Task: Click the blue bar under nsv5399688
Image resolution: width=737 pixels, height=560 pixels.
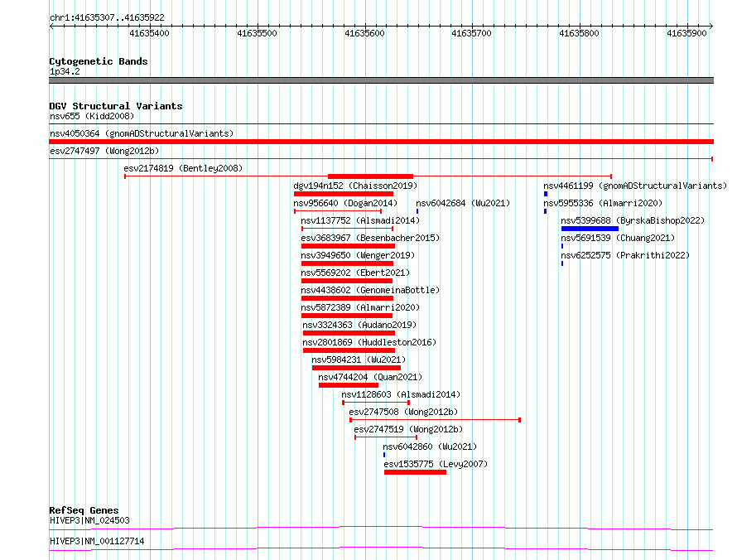Action: coord(590,229)
